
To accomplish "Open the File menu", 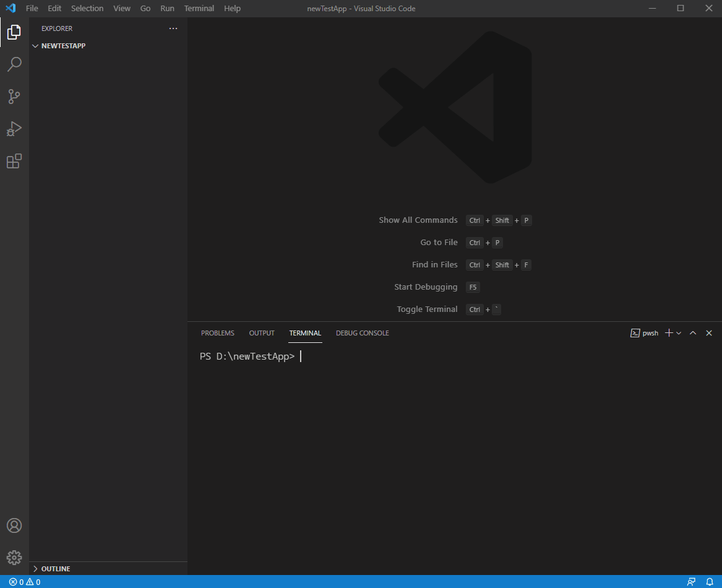I will coord(32,8).
